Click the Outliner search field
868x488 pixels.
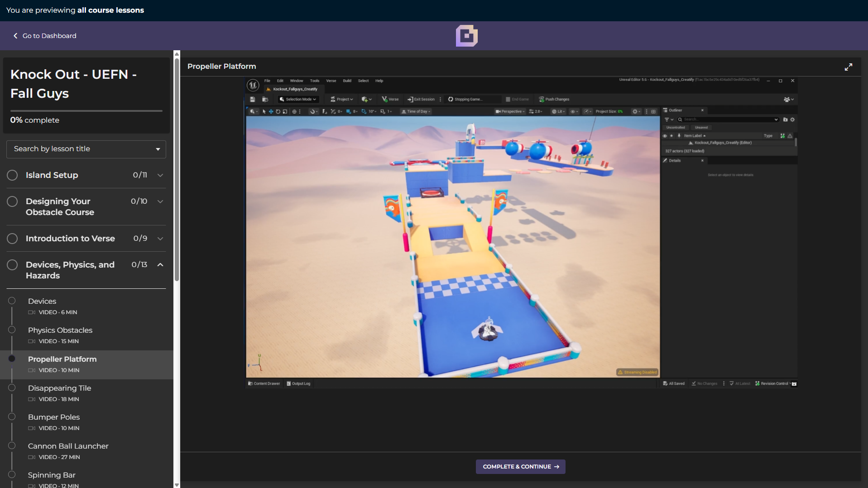[x=728, y=120]
